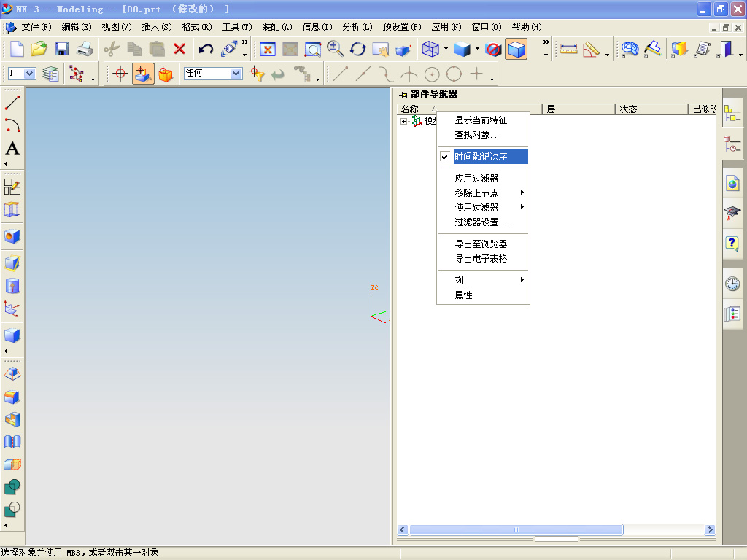Image resolution: width=747 pixels, height=560 pixels.
Task: Open the Internet Explorer sidebar icon
Action: click(732, 183)
